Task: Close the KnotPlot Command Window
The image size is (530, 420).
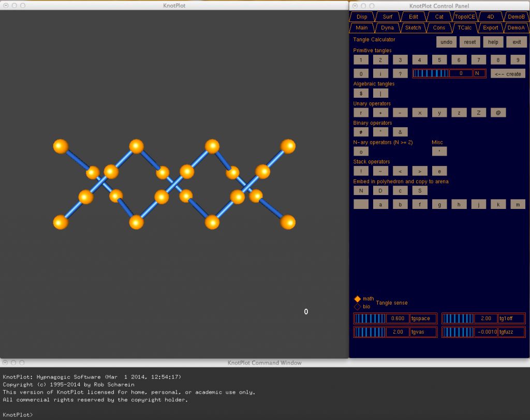Action: [5, 363]
